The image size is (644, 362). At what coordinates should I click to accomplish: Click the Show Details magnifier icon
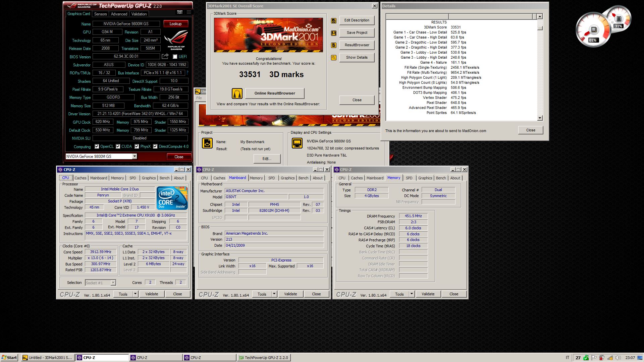coord(334,58)
